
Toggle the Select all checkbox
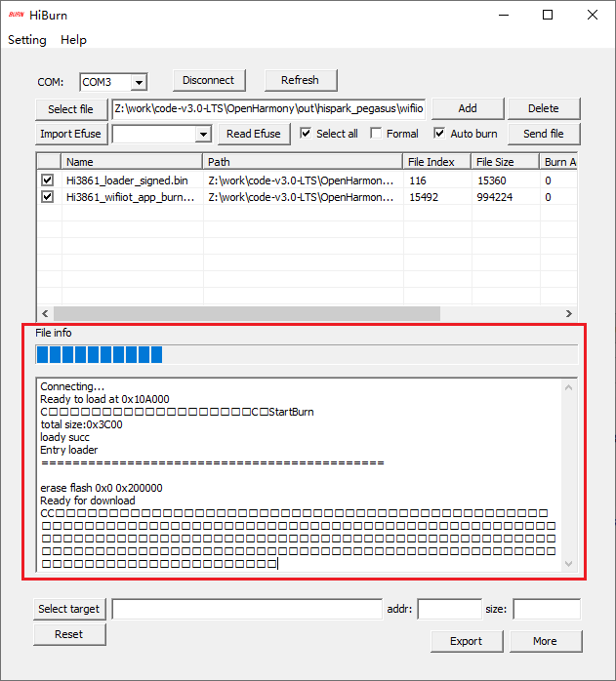[306, 134]
